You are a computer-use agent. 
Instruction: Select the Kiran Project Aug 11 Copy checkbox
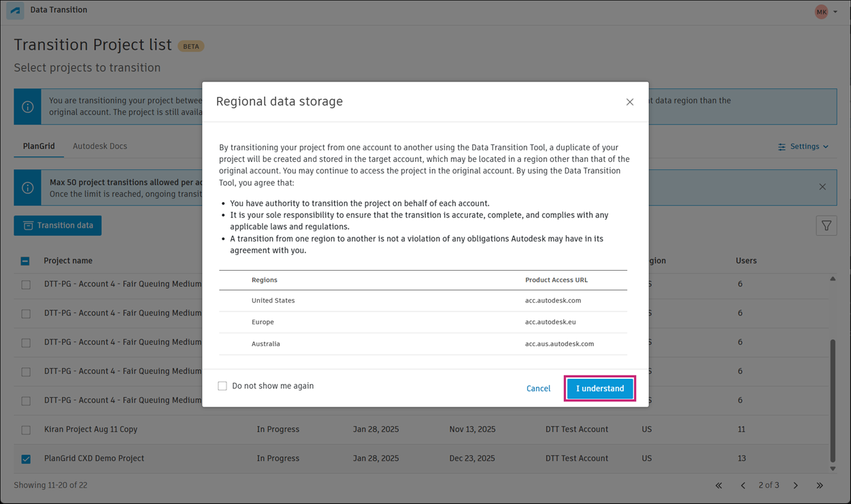point(26,430)
